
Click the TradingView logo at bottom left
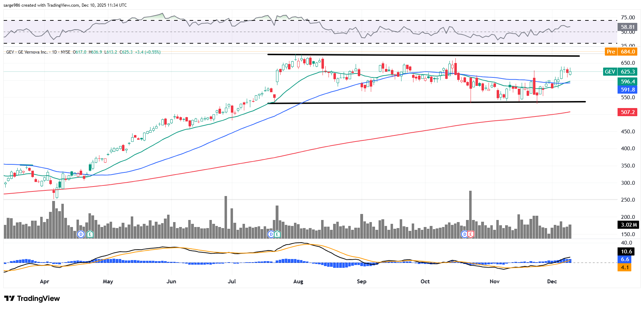(x=32, y=298)
